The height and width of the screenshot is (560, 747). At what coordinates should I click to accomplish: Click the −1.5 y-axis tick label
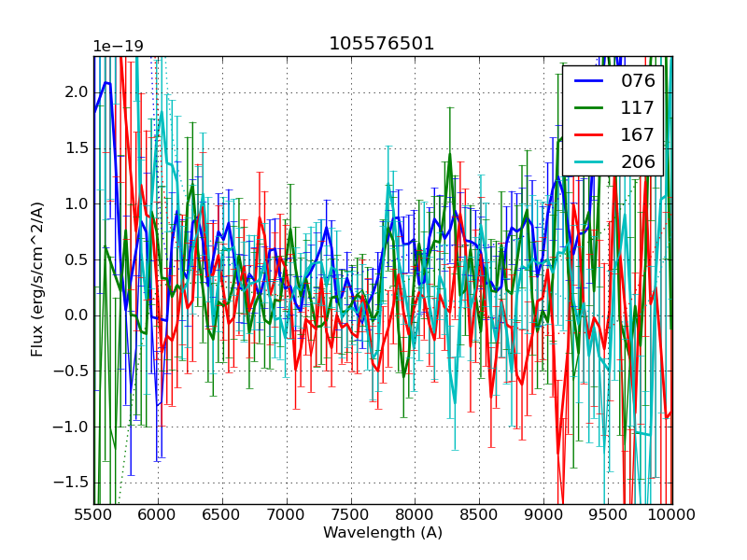(71, 483)
